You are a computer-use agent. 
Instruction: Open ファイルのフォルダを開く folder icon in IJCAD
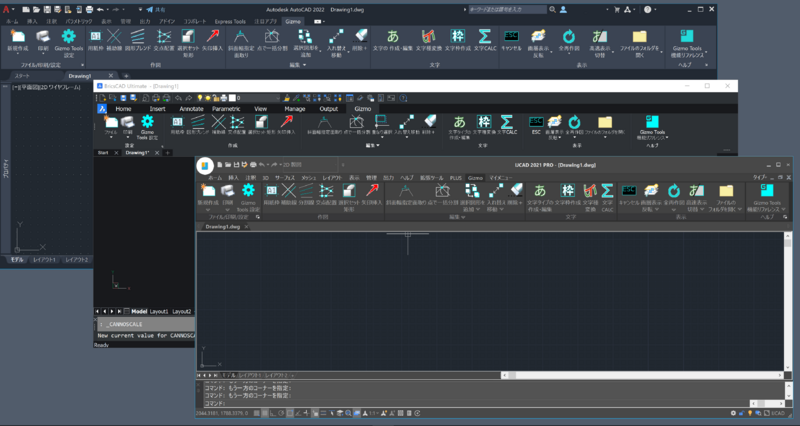tap(727, 190)
